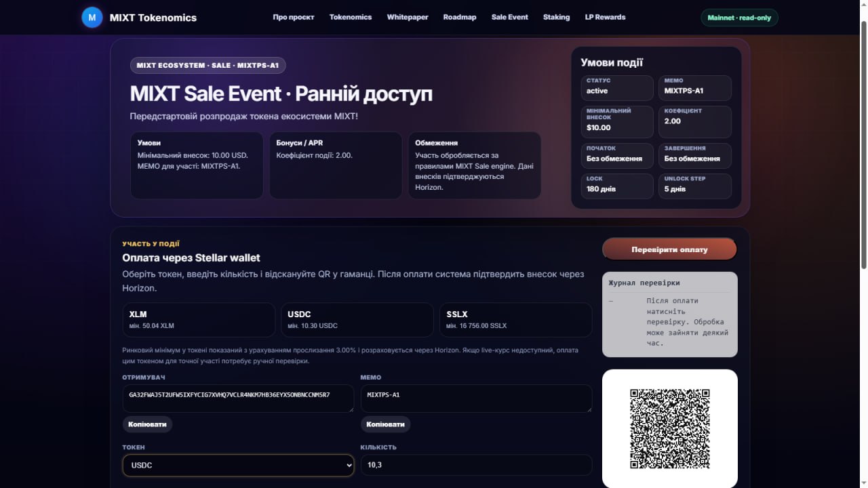Image resolution: width=868 pixels, height=488 pixels.
Task: Focus the Кількість amount field
Action: tap(476, 465)
